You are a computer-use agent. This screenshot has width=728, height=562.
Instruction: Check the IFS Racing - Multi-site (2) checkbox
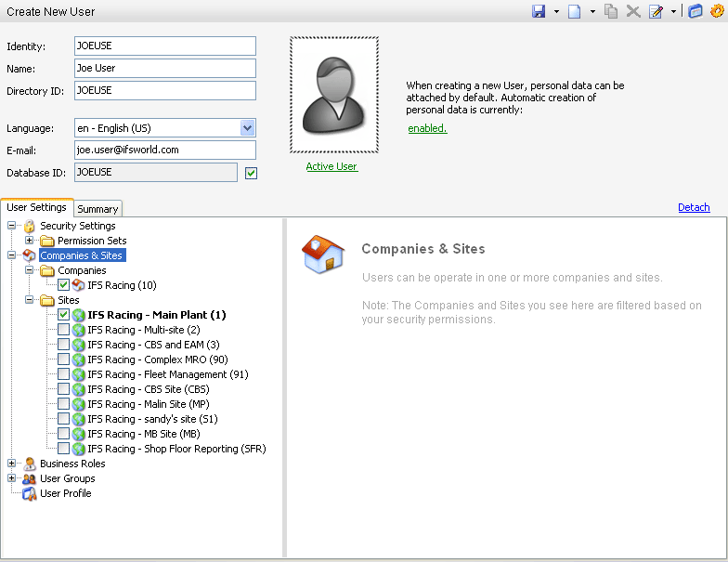coord(63,330)
